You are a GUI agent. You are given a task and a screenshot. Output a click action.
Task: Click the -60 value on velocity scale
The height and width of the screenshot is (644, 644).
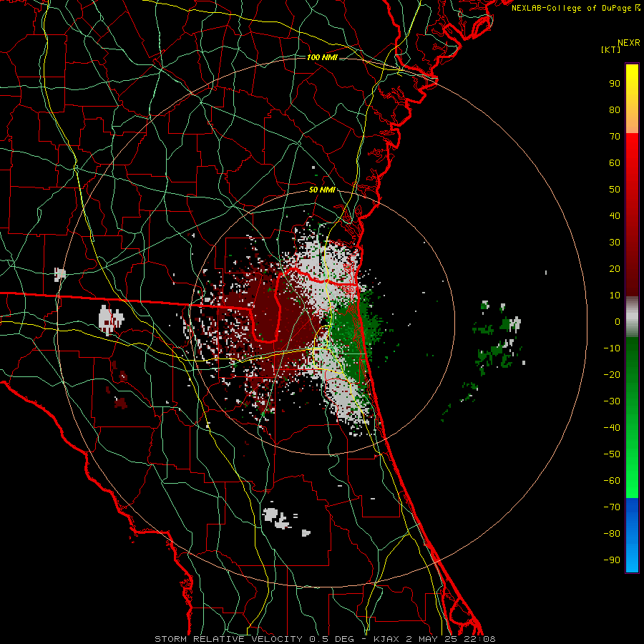(612, 481)
